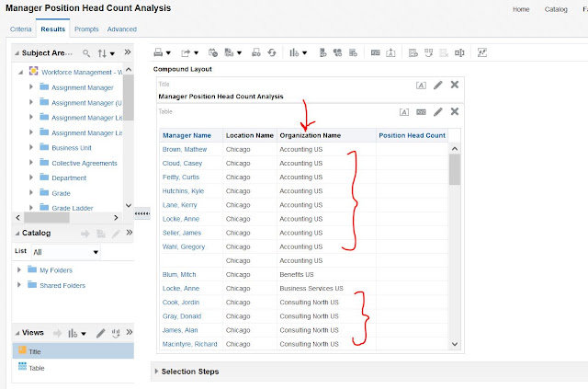Open the Advanced tab

pyautogui.click(x=122, y=29)
